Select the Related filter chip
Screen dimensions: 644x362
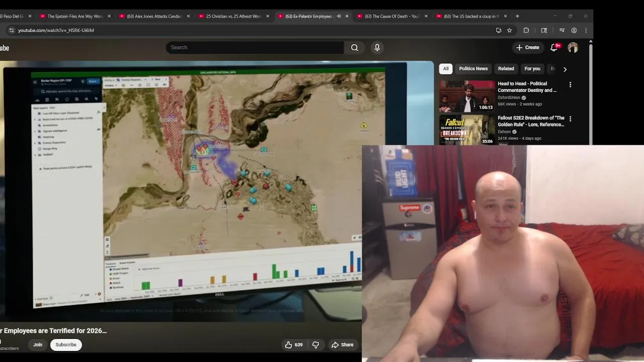506,69
